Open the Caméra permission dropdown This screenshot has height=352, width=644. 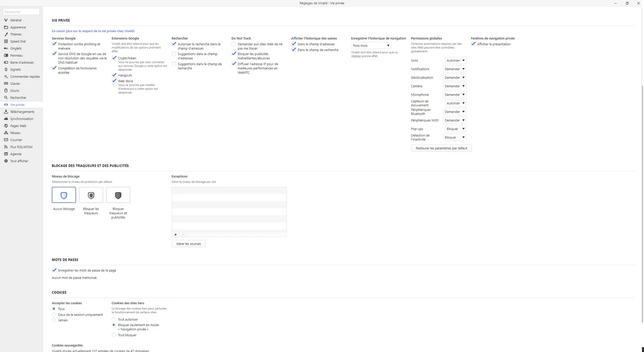pos(455,86)
